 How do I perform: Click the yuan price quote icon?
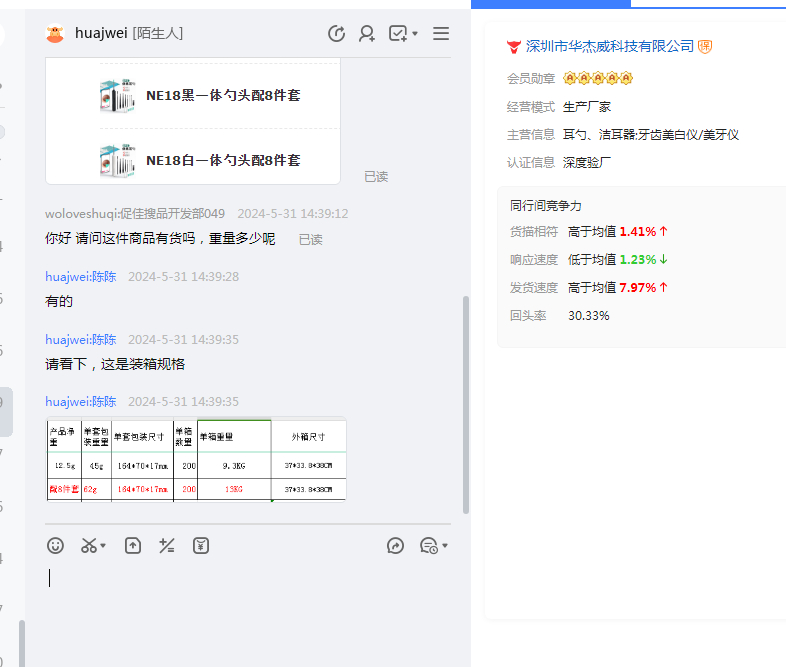pyautogui.click(x=201, y=545)
